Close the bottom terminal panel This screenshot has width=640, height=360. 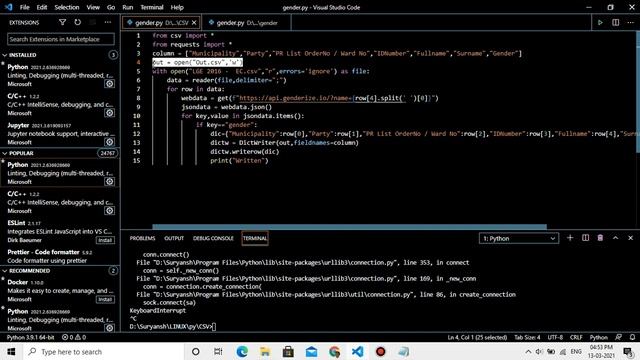click(631, 238)
